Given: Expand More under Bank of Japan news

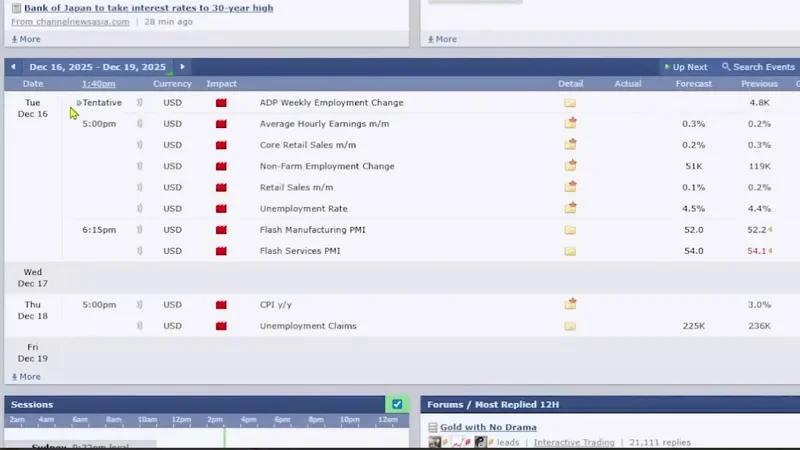Looking at the screenshot, I should (x=26, y=39).
